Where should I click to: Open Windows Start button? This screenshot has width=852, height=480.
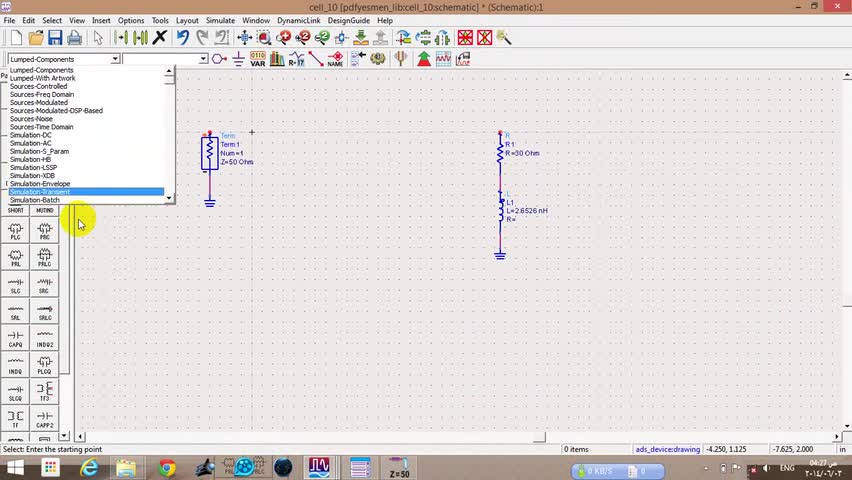tap(15, 467)
